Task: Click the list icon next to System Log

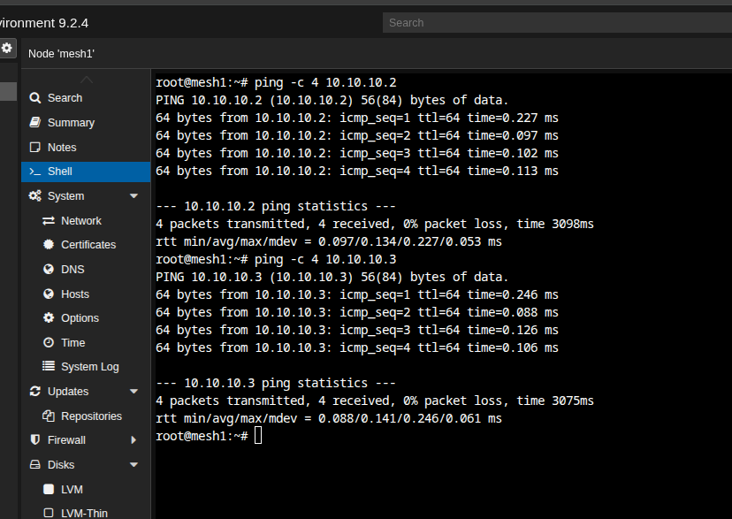Action: coord(49,366)
